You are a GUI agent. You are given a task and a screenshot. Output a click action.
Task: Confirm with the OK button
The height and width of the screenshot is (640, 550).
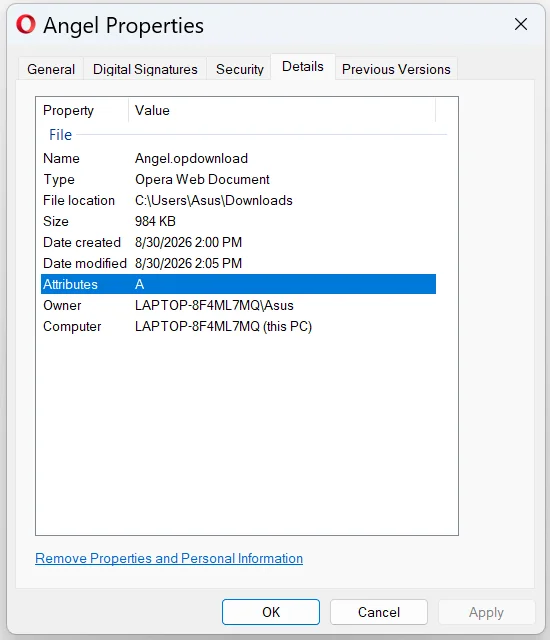pos(271,612)
